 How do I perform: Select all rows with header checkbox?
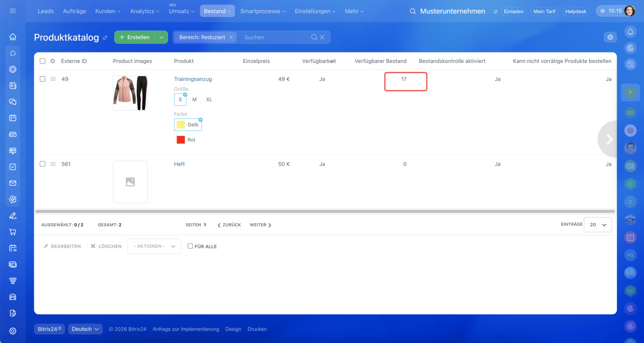[x=42, y=61]
